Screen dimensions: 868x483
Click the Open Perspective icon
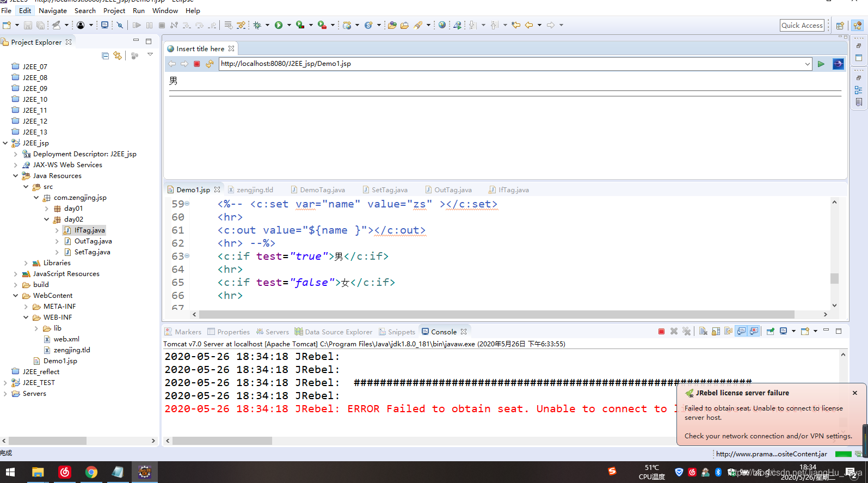840,25
